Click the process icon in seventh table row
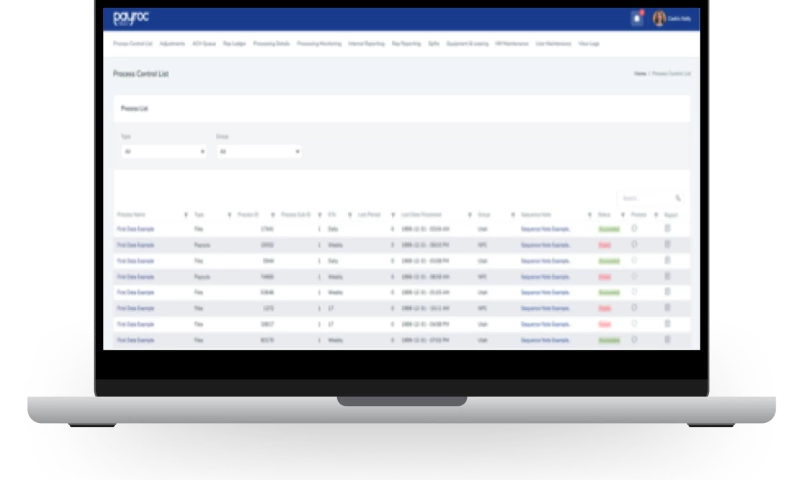Image resolution: width=800 pixels, height=480 pixels. pos(634,323)
